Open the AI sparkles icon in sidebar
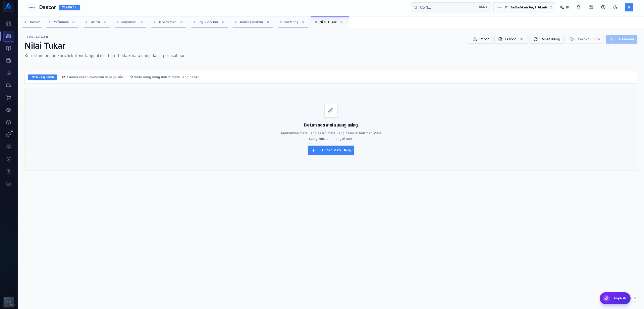The width and height of the screenshot is (644, 309). [9, 135]
